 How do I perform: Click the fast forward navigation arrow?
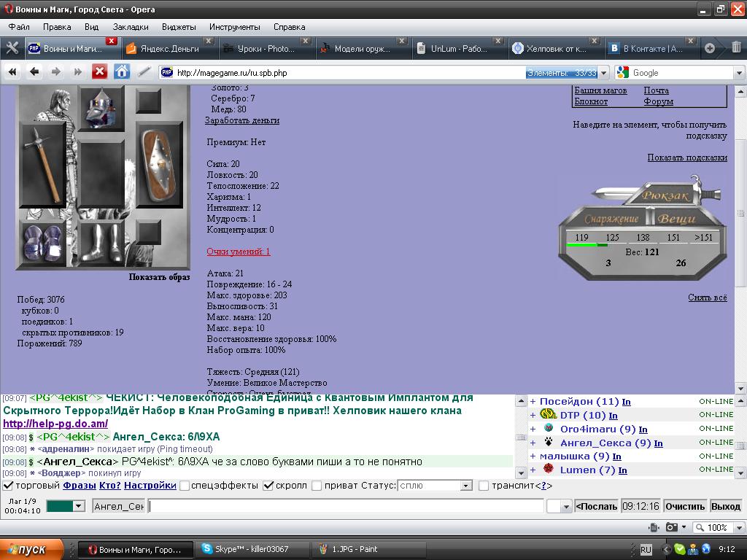pos(77,72)
